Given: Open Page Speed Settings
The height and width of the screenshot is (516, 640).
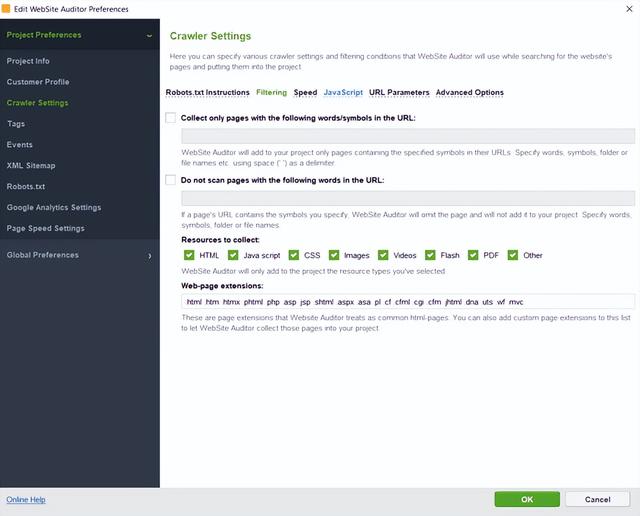Looking at the screenshot, I should 46,228.
